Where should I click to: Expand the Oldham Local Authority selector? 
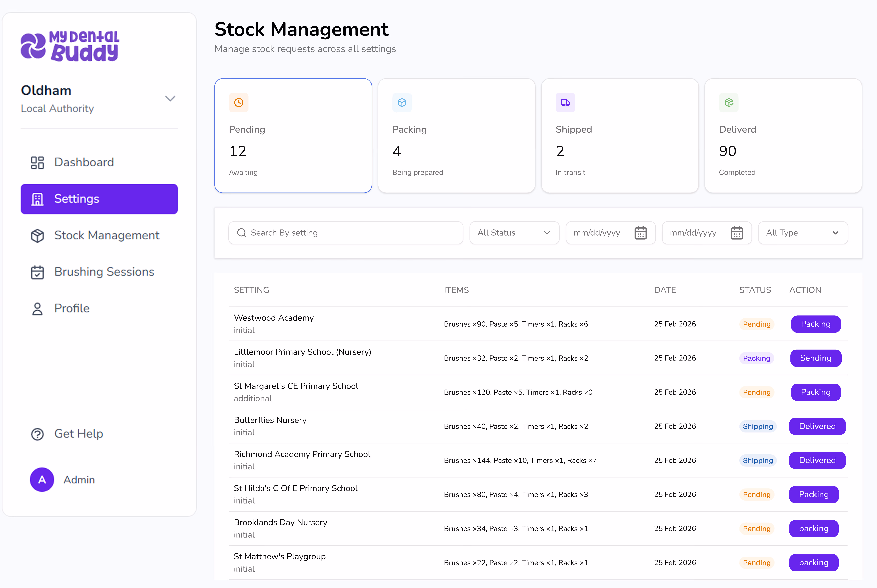pyautogui.click(x=170, y=99)
